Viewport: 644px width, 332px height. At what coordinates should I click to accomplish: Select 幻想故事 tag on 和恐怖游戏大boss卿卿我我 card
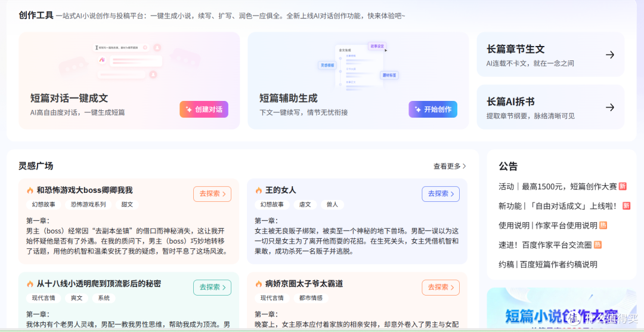coord(44,204)
